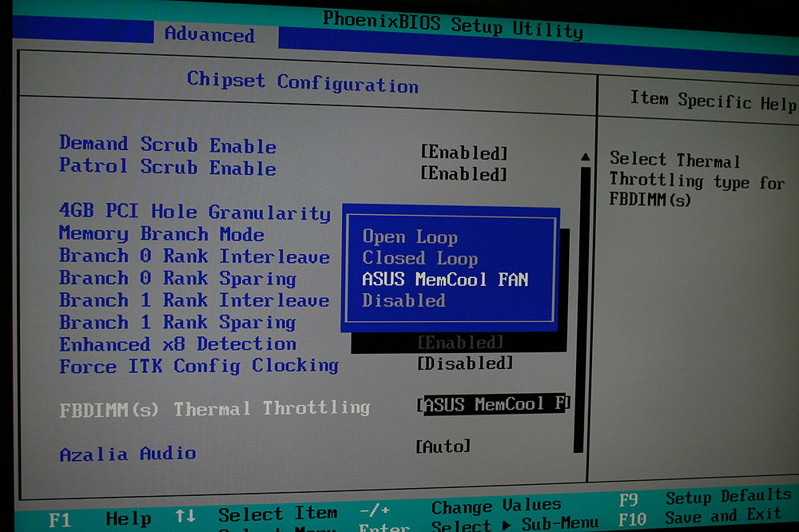Click the Sub-Menu arrow icon in footer
799x532 pixels.
(507, 525)
